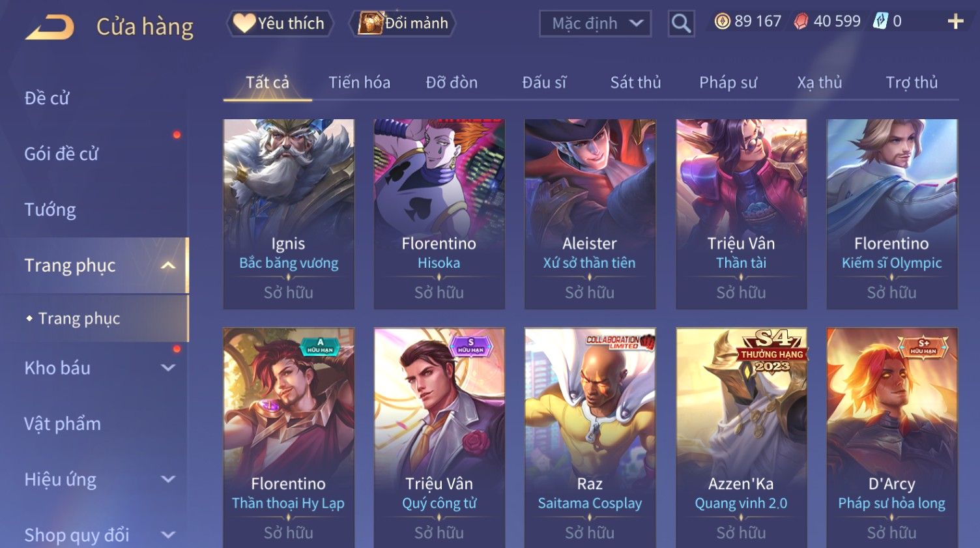The image size is (980, 548).
Task: Click the blue voucher currency icon
Action: coord(880,22)
